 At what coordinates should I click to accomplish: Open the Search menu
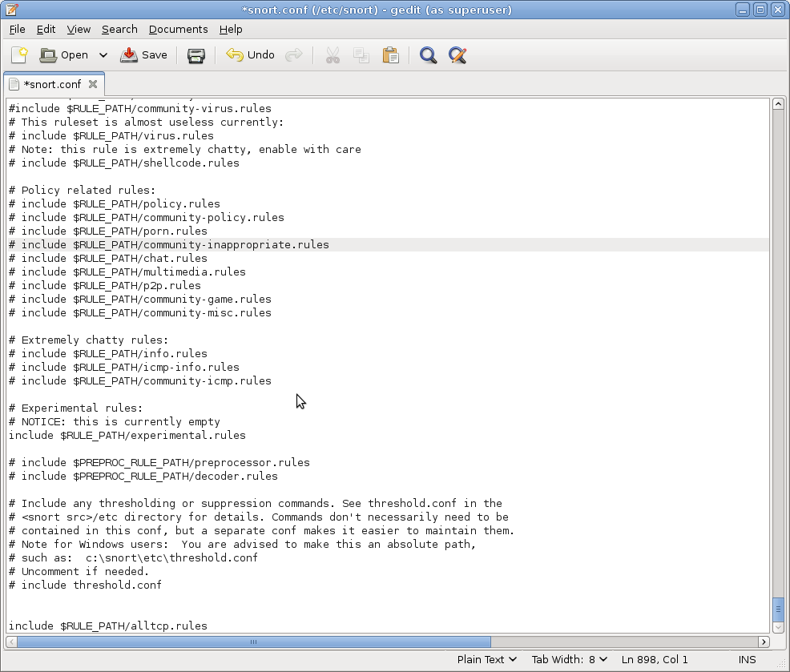pos(119,29)
